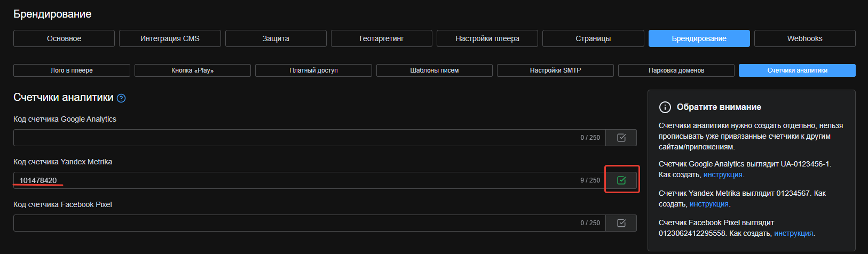Switch to the Страницы tab

[x=593, y=38]
